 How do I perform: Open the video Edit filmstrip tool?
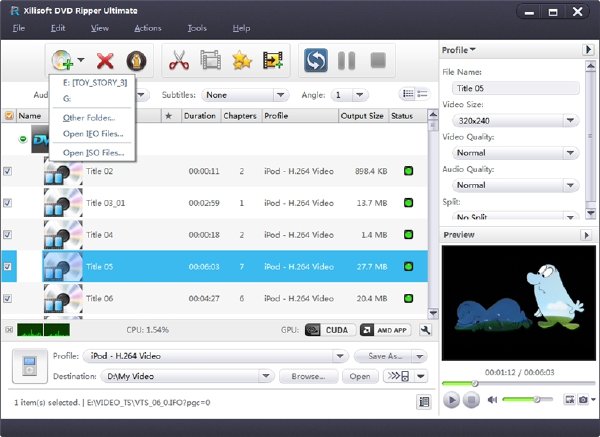click(x=210, y=60)
